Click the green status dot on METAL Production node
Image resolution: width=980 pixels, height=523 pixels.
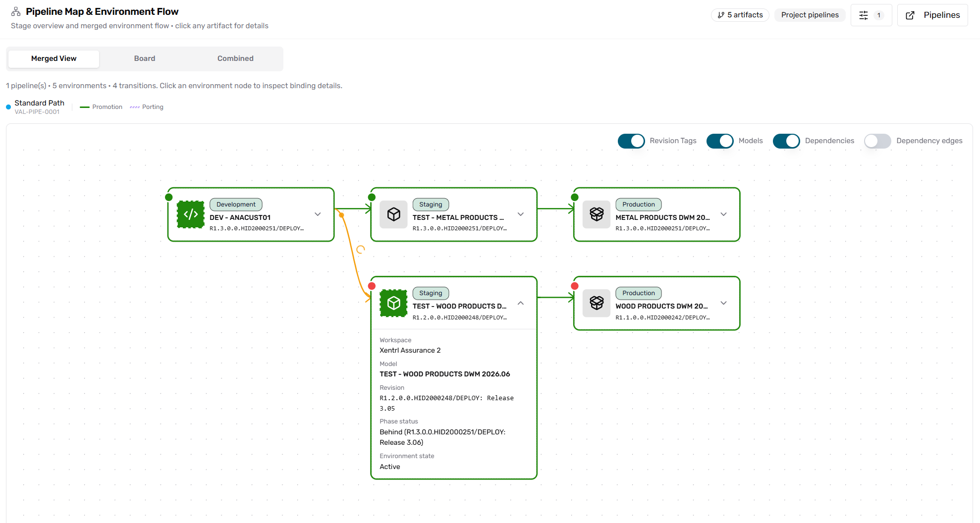pyautogui.click(x=575, y=197)
